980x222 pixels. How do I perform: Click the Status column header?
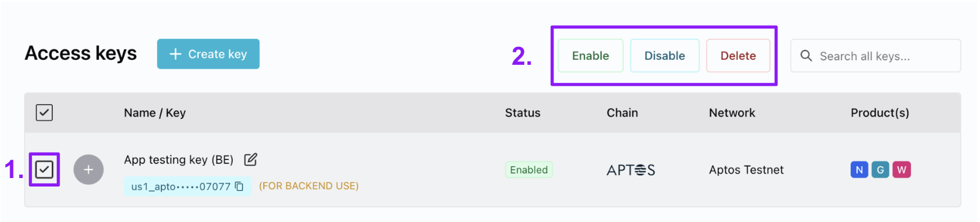523,113
